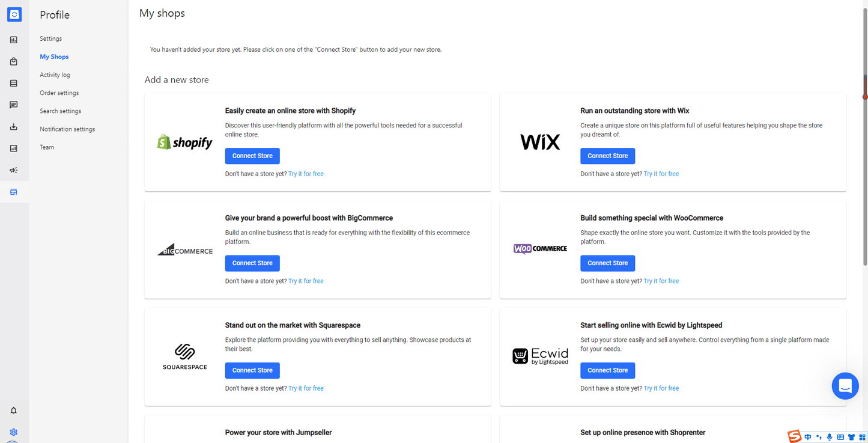Open the shopping bag sidebar icon

[x=14, y=61]
